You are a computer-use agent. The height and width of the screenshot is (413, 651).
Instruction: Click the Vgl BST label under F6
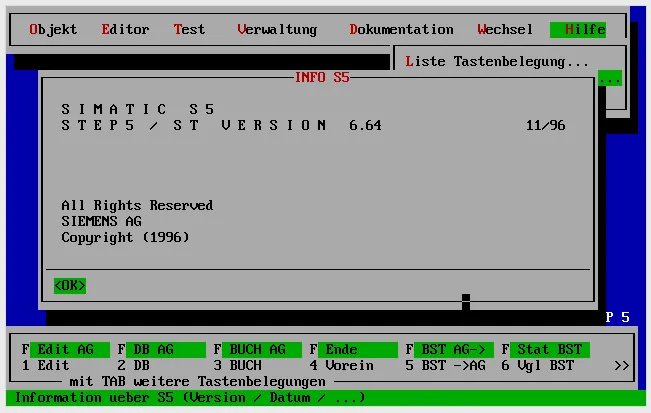pos(546,366)
